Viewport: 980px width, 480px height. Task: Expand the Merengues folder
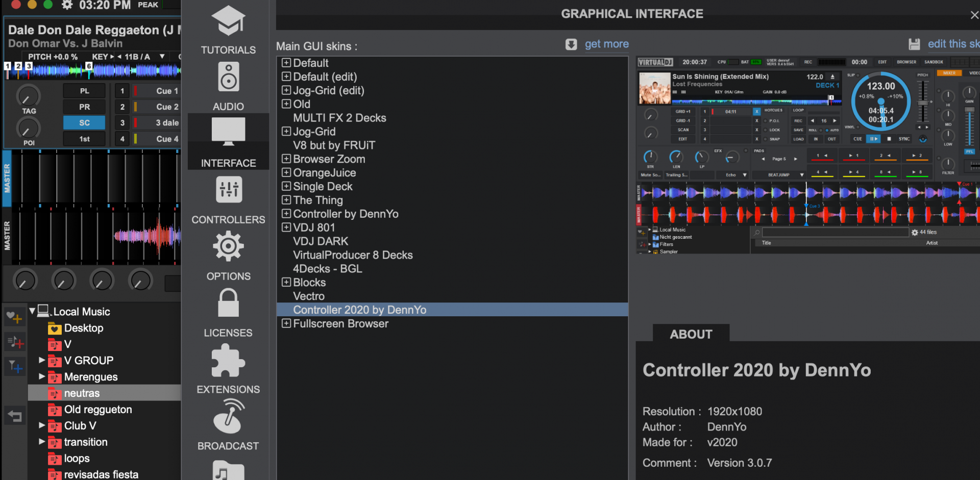[x=42, y=376]
